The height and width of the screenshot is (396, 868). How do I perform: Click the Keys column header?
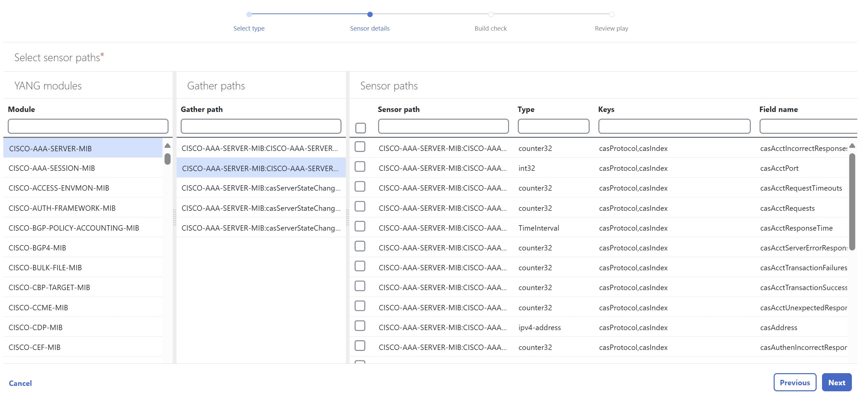pos(606,109)
